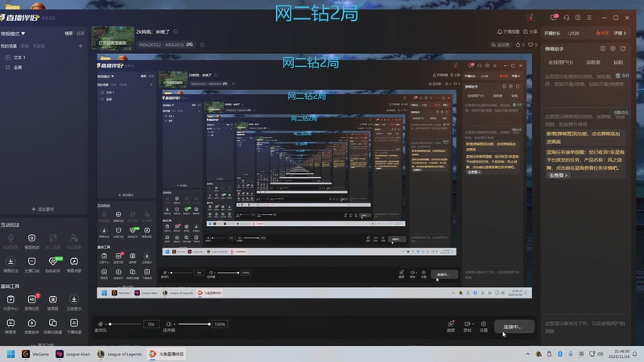Screen dimensions: 644x362
Task: Open the 弹幕点歌 song request tool
Action: [74, 264]
